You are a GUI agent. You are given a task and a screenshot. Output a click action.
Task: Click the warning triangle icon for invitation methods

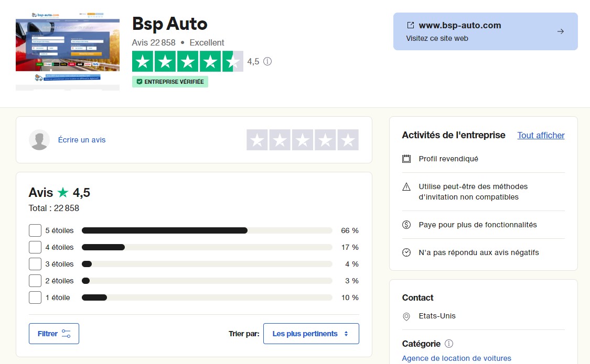pos(406,186)
